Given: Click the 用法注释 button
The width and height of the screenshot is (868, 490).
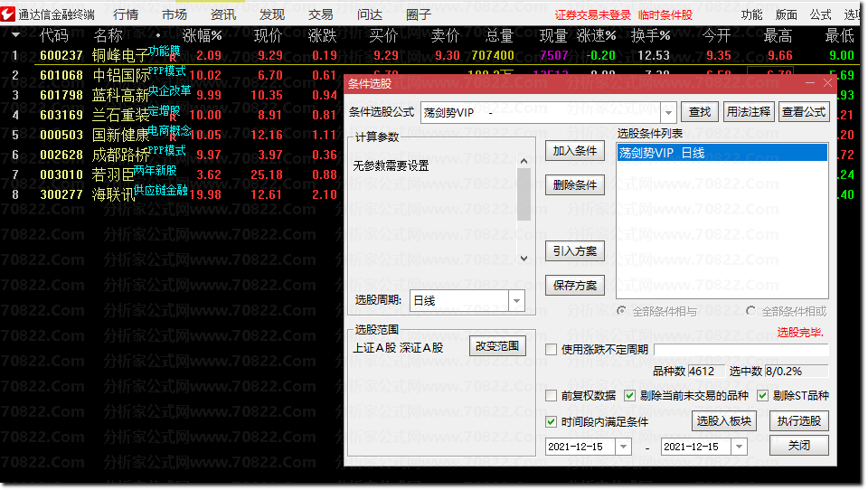Looking at the screenshot, I should click(749, 112).
